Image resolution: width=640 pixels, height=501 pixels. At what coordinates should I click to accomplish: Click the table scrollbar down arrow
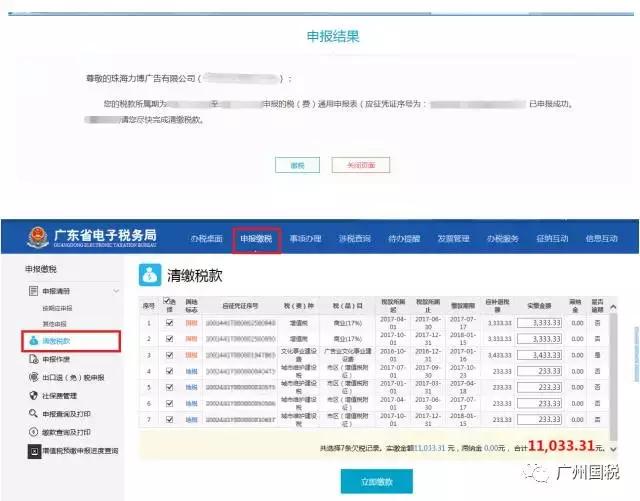(x=613, y=449)
